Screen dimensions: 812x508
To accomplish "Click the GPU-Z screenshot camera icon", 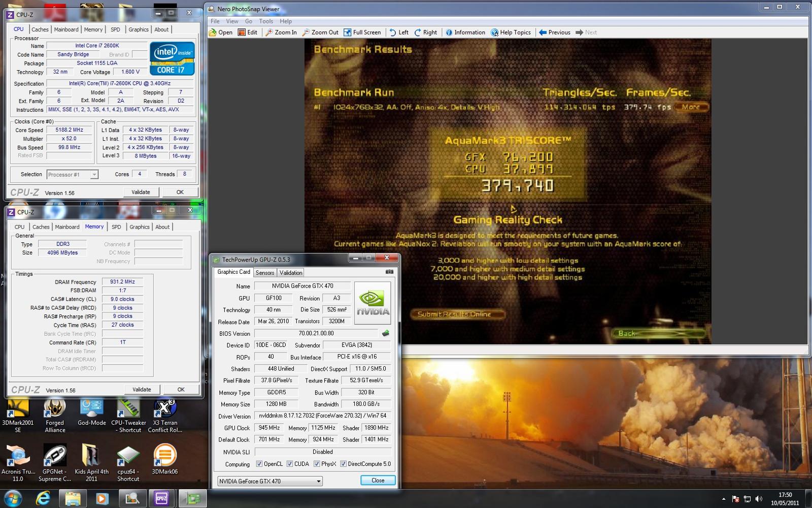I will point(389,272).
